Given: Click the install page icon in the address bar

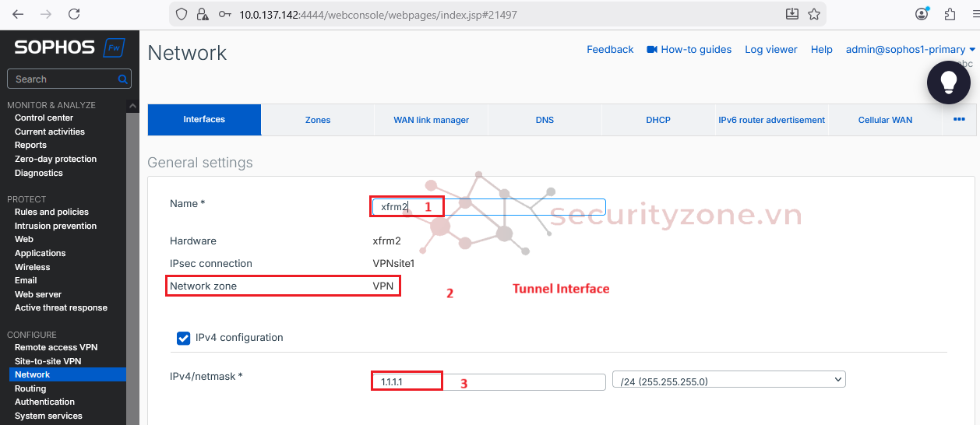Looking at the screenshot, I should coord(792,14).
